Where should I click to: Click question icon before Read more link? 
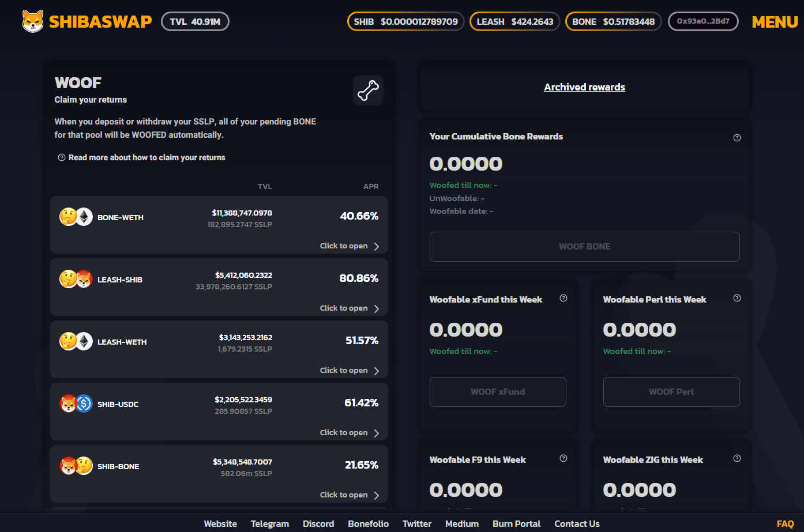62,157
